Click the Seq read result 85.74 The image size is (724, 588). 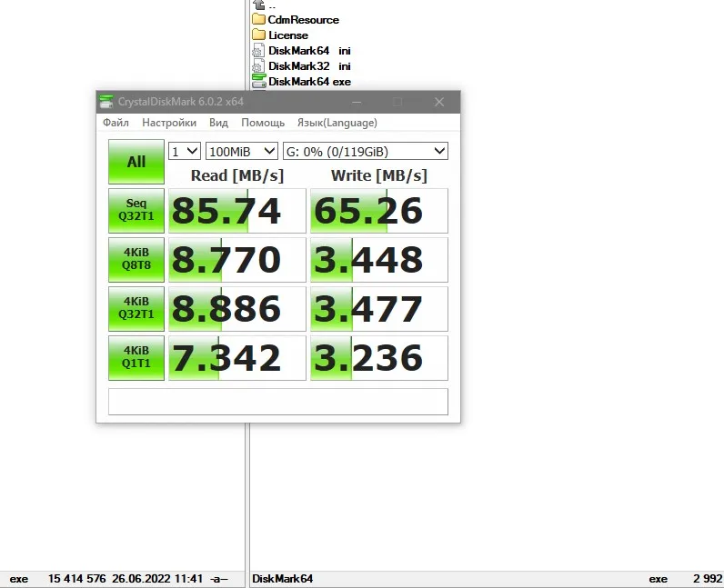tap(236, 211)
